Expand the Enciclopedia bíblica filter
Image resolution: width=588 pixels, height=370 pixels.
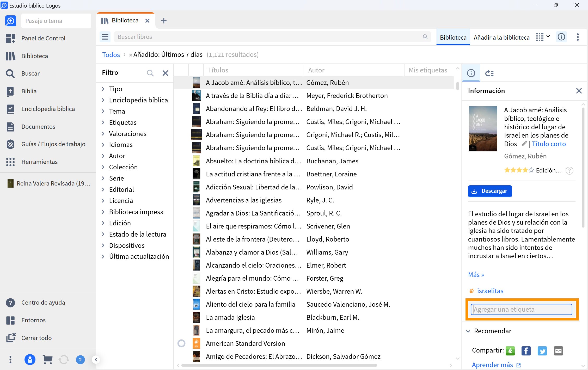[x=103, y=100]
